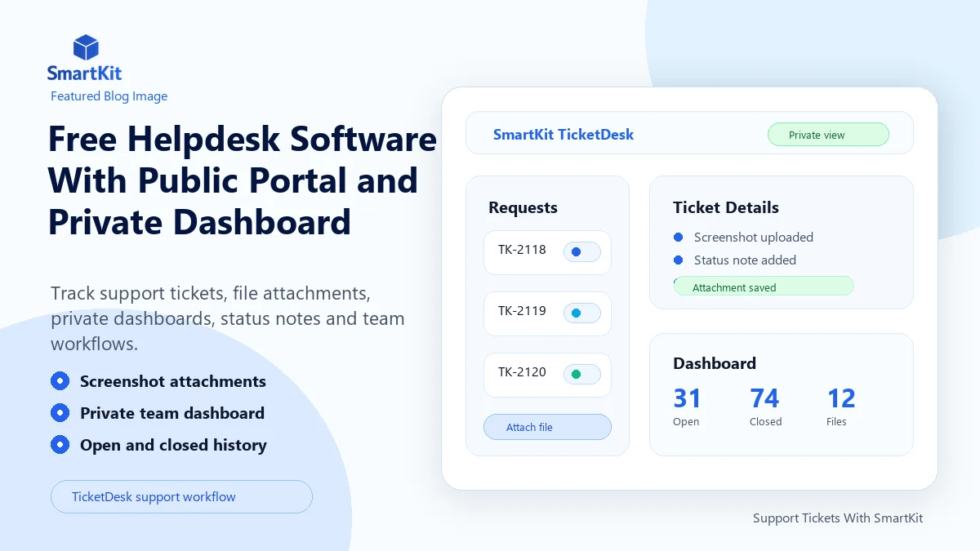Click the Open and closed history text
The image size is (980, 551).
pyautogui.click(x=173, y=445)
